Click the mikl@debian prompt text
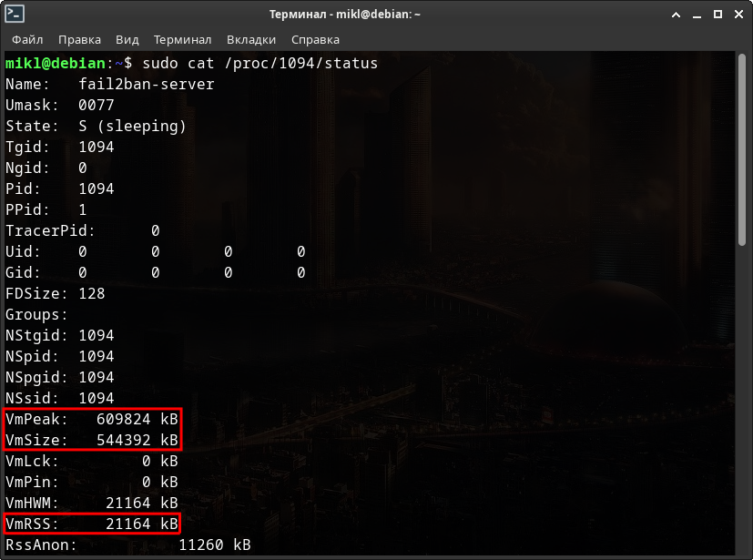 [x=56, y=64]
